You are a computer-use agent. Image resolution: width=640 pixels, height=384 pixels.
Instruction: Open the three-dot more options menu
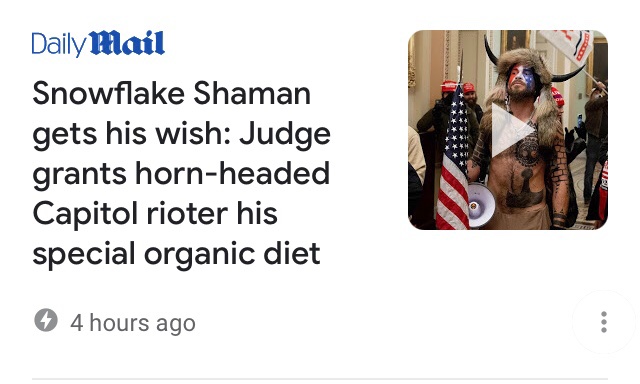pos(604,322)
